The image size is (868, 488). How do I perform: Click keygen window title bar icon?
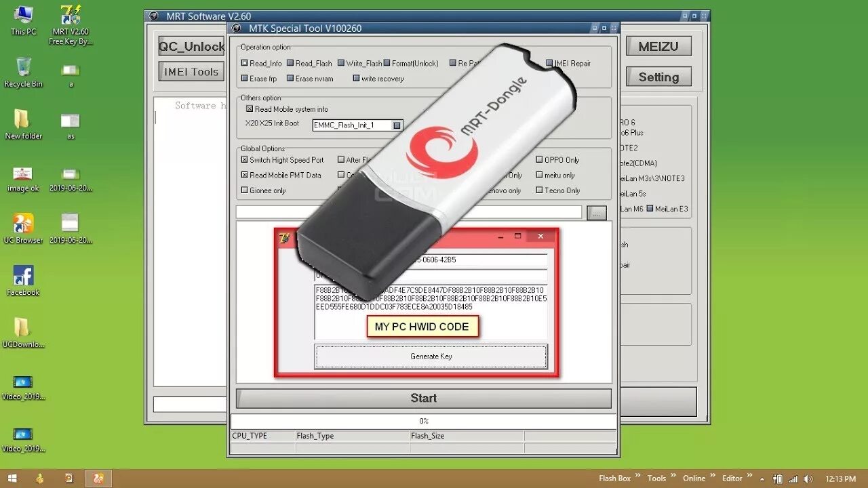[284, 237]
